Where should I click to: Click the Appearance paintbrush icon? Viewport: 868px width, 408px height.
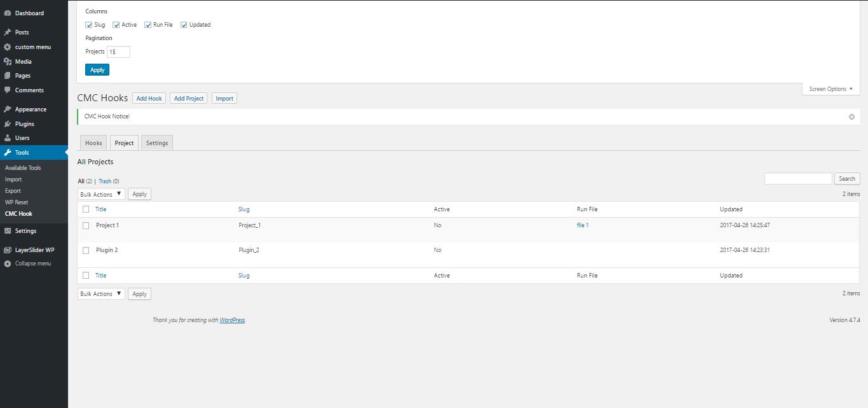coord(8,109)
